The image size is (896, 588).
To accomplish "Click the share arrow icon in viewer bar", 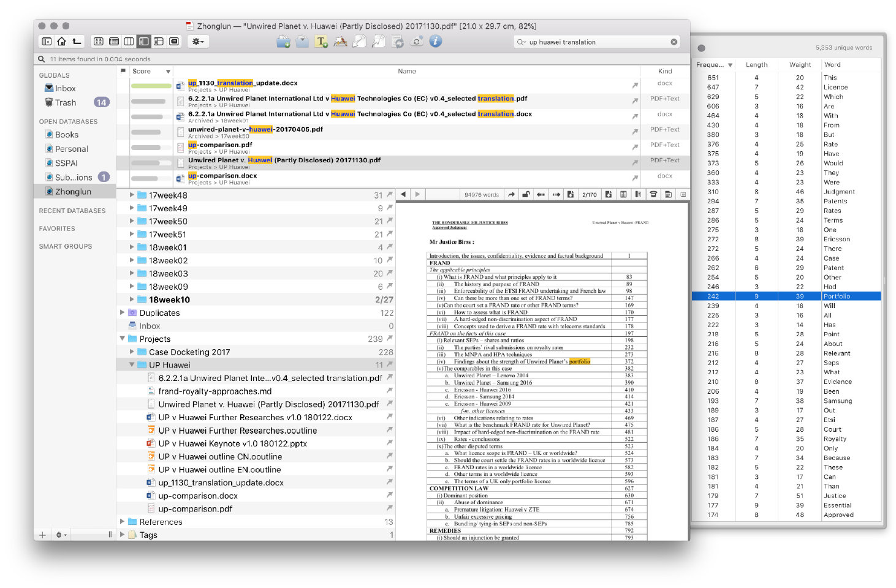I will [511, 195].
